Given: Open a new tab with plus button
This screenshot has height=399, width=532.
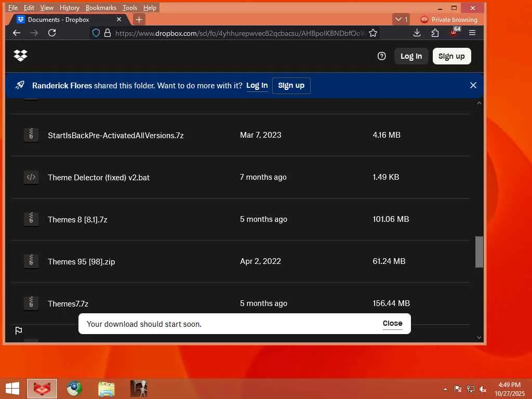Looking at the screenshot, I should coord(139,20).
